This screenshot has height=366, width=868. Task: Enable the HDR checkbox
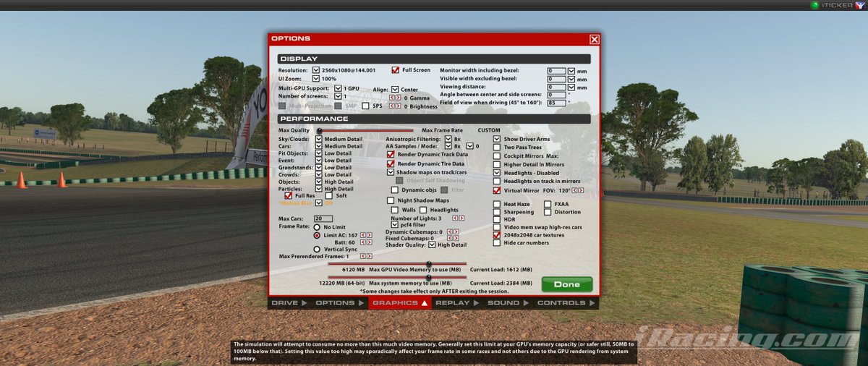click(x=497, y=219)
